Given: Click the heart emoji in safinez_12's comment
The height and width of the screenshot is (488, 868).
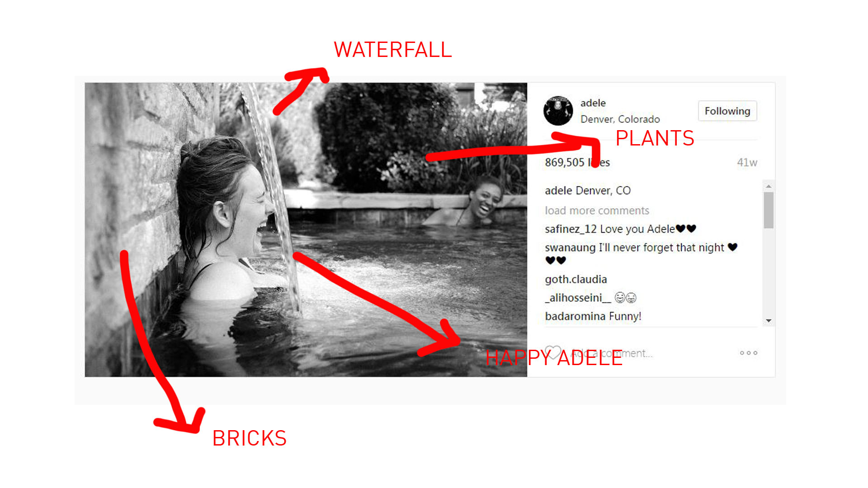Looking at the screenshot, I should coord(687,229).
